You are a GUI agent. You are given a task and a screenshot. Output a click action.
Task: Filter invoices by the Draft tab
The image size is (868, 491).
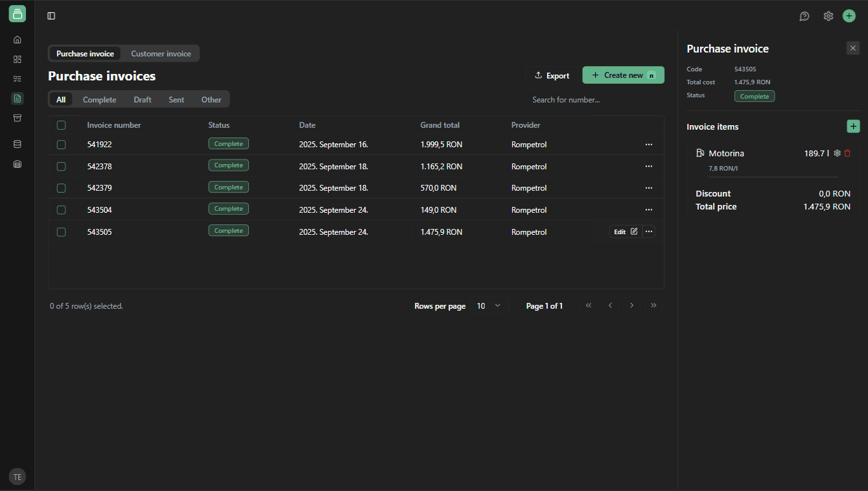click(x=142, y=100)
